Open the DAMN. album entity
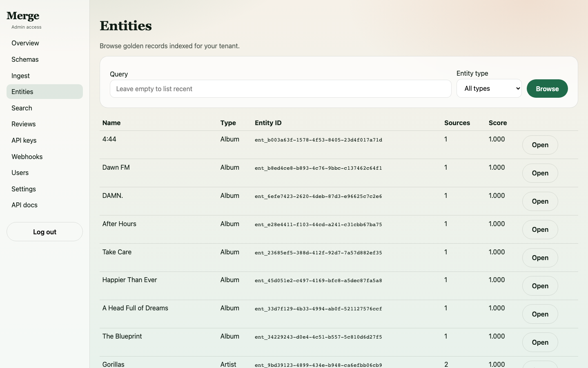 tap(540, 201)
